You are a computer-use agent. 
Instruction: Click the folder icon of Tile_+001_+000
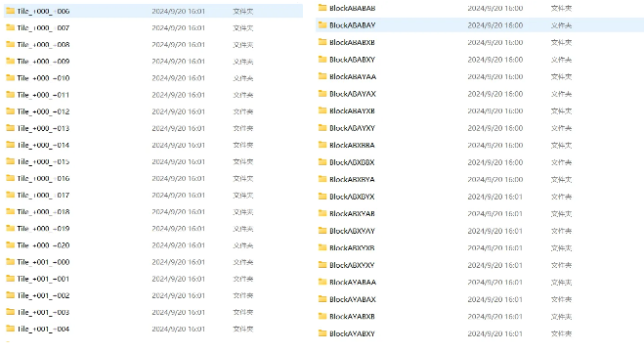(11, 262)
